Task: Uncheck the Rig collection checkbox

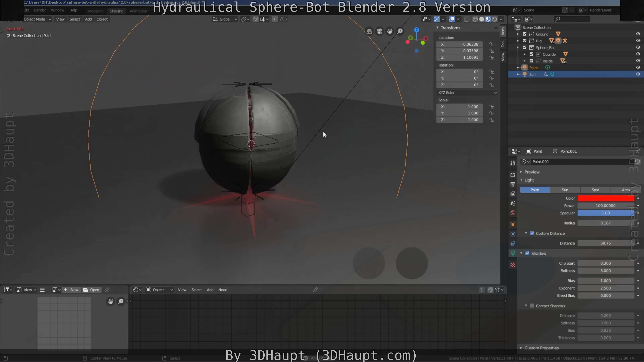Action: (525, 41)
